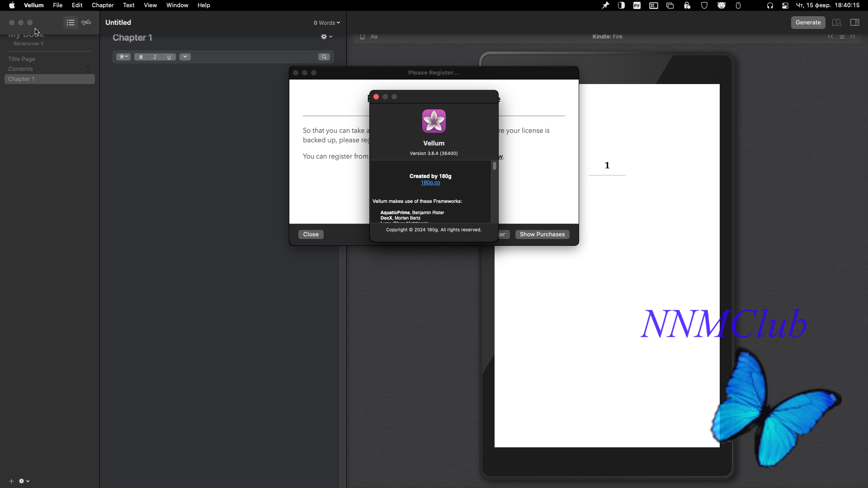The width and height of the screenshot is (868, 488).
Task: Open the Help menu
Action: (204, 5)
